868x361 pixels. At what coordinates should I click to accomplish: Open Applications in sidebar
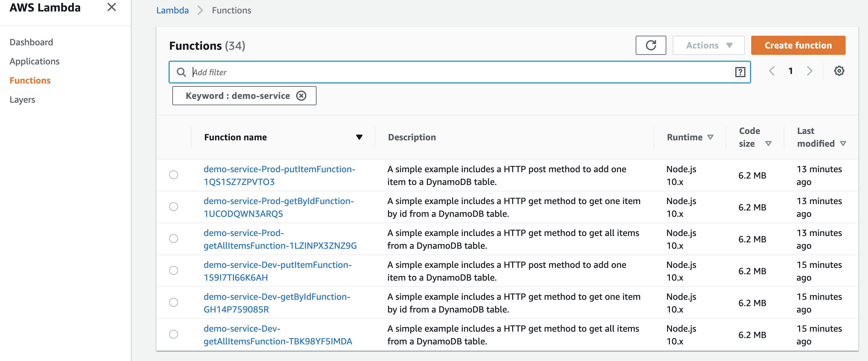tap(34, 61)
